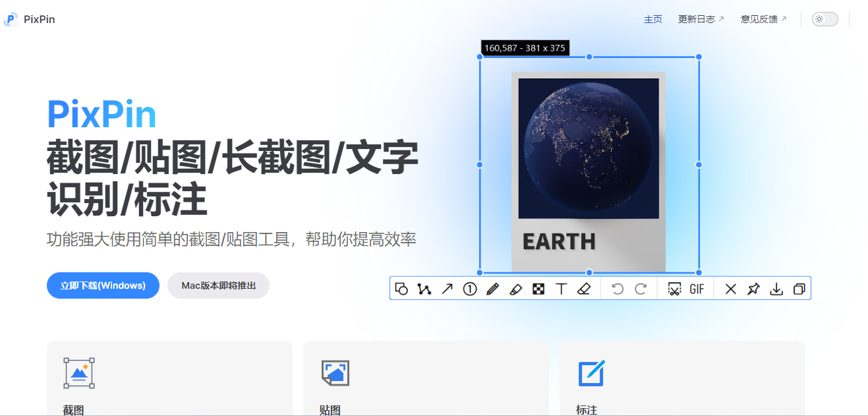Select the shapes tool in the capture toolbar
The image size is (868, 416).
[401, 289]
